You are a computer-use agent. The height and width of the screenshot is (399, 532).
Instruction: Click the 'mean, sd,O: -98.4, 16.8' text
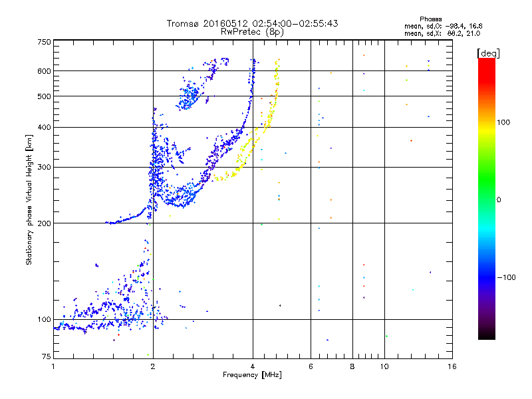pos(443,26)
